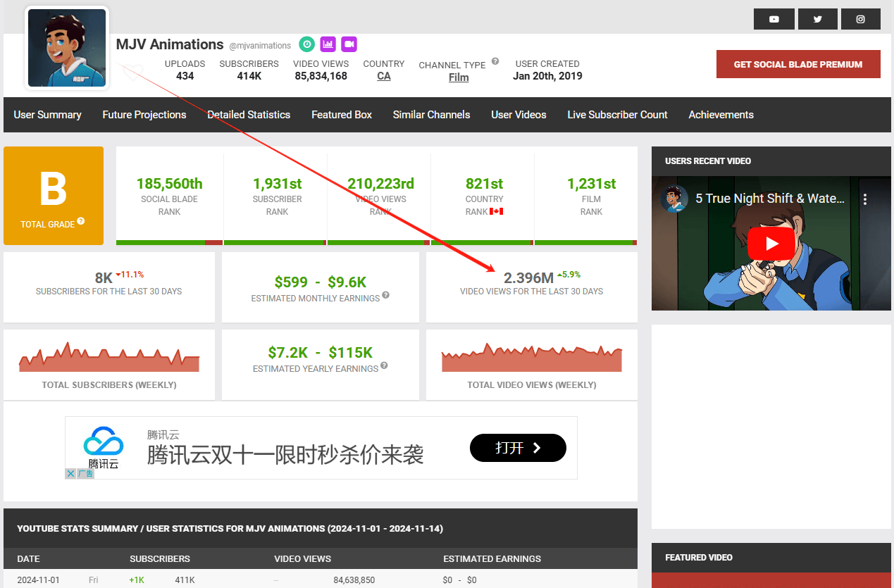The image size is (894, 588).
Task: Open Live Subscriber Count tab
Action: 617,115
